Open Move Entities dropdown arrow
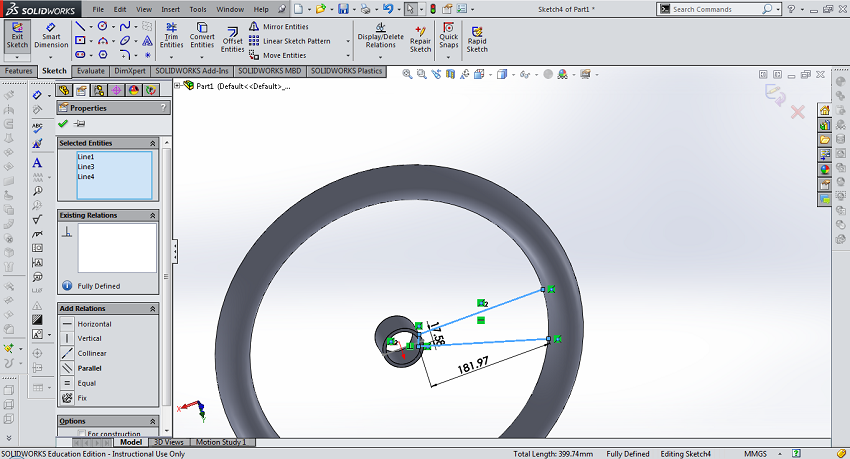 coord(347,55)
